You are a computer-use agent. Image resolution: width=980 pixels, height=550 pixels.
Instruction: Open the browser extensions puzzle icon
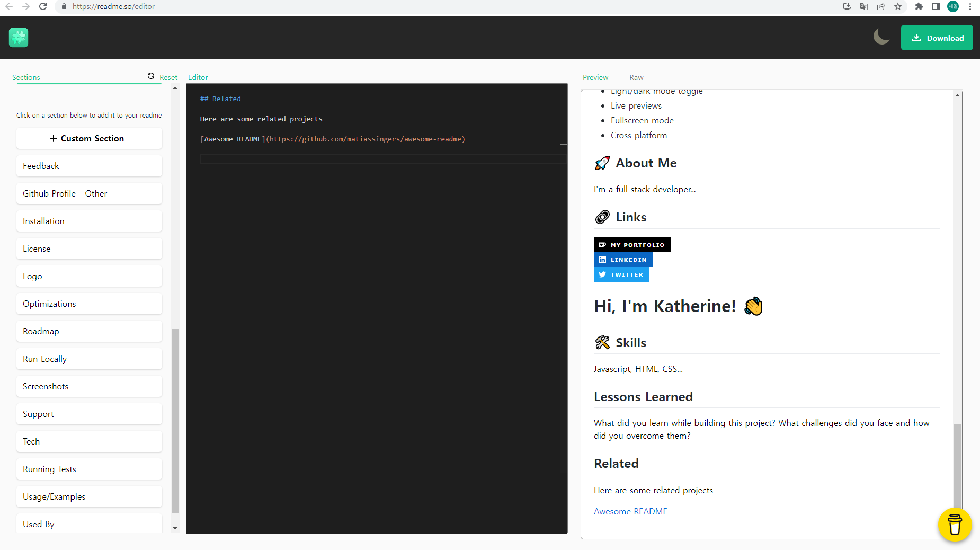click(919, 6)
